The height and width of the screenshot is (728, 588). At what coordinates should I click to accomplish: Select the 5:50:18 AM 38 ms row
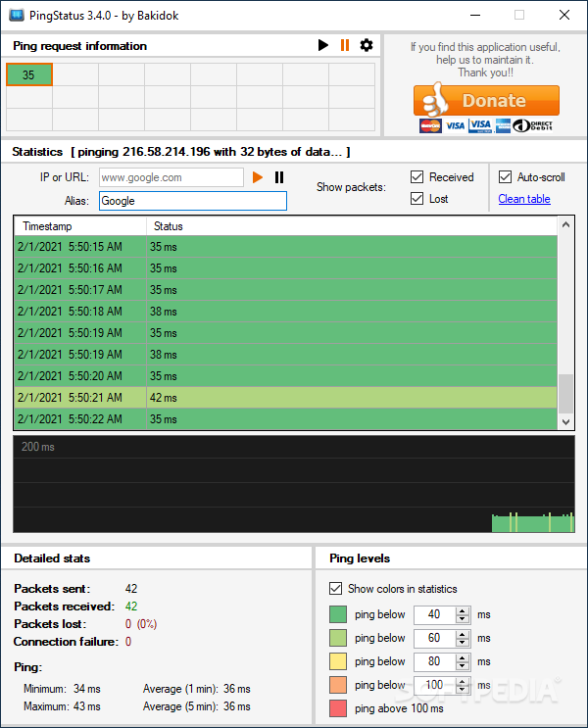[285, 311]
